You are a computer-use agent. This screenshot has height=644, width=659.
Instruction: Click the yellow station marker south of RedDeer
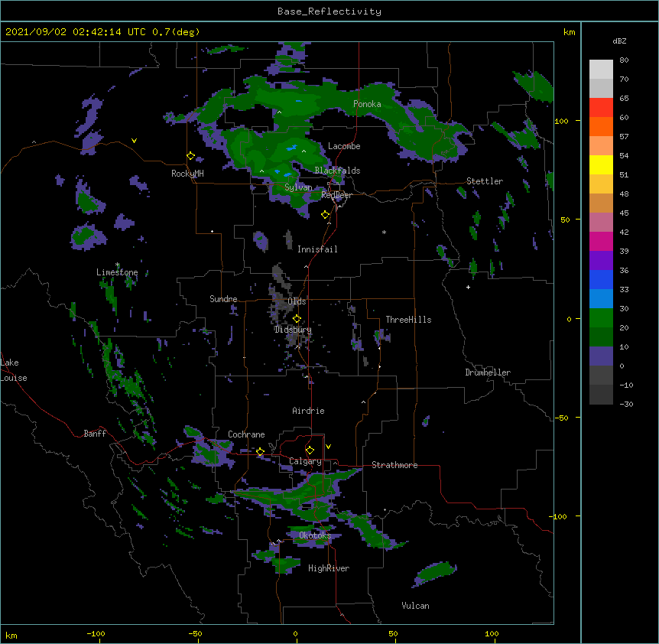[x=325, y=215]
